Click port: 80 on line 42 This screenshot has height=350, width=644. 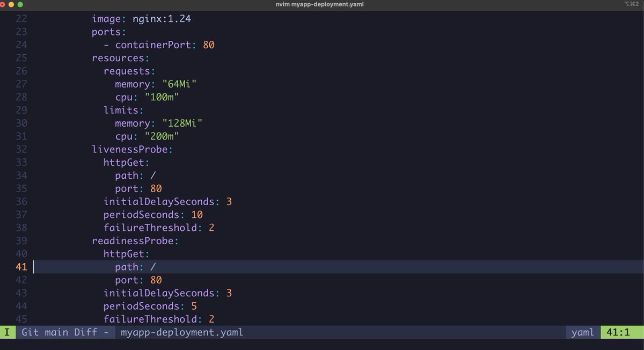tap(138, 280)
